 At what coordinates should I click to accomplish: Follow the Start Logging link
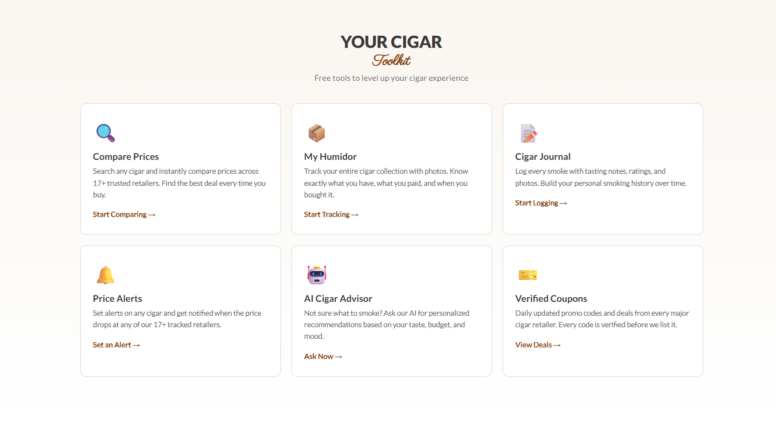(x=541, y=203)
